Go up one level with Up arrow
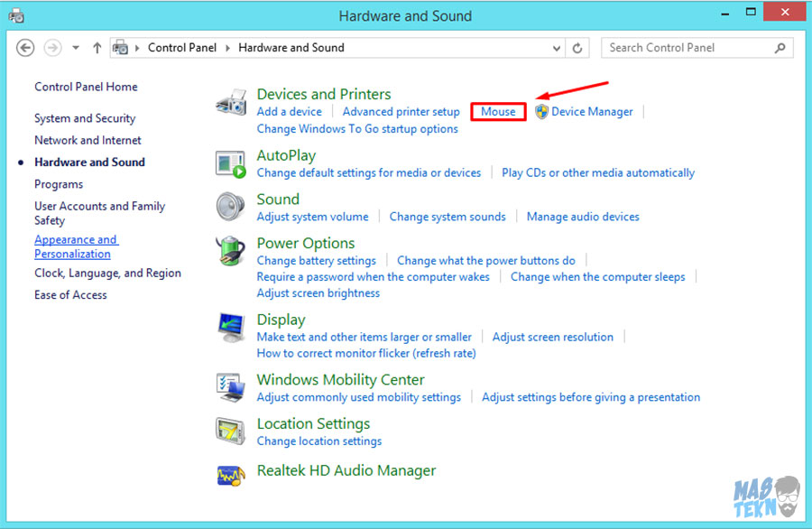This screenshot has width=812, height=529. point(97,48)
